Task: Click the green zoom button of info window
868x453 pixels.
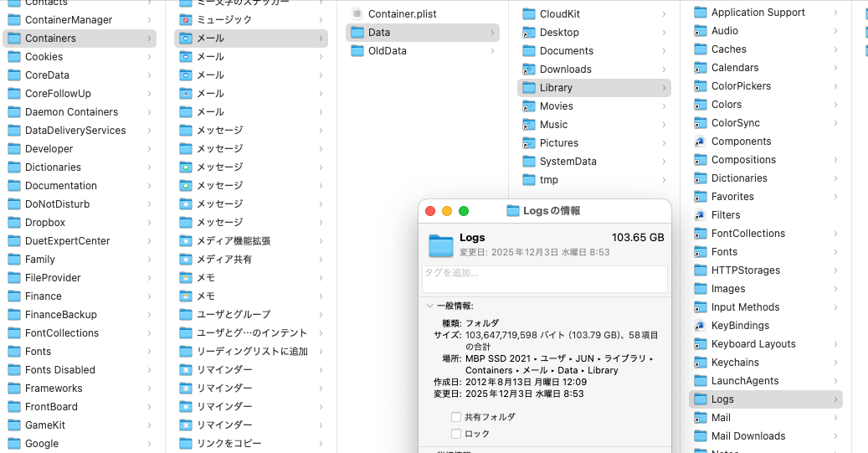Action: coord(464,211)
